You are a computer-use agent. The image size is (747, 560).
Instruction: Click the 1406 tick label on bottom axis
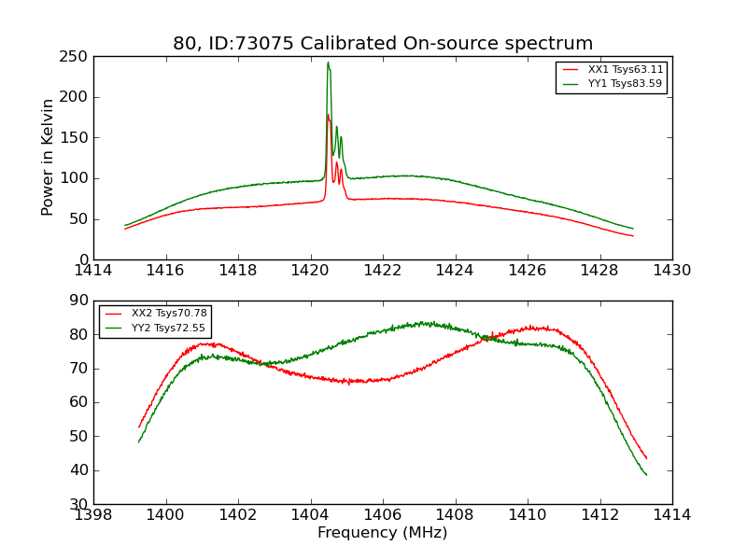tap(383, 515)
